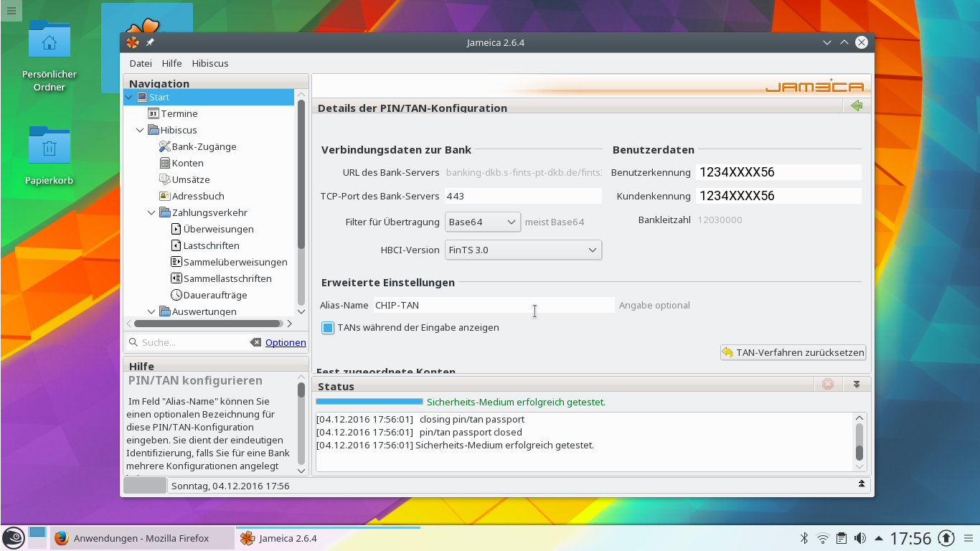Screen dimensions: 980x551
Task: Open 'Filter für Übertragung' Base64 dropdown
Action: click(483, 222)
